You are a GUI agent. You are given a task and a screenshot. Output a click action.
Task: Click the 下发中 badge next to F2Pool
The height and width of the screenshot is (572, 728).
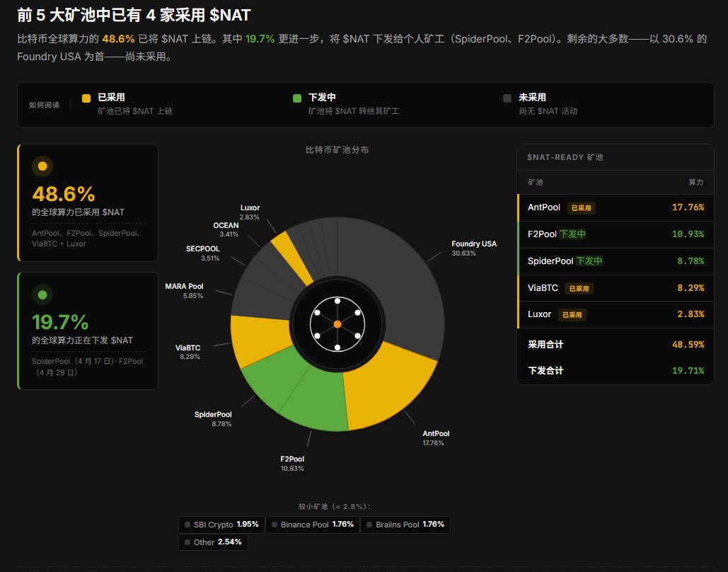pos(572,234)
